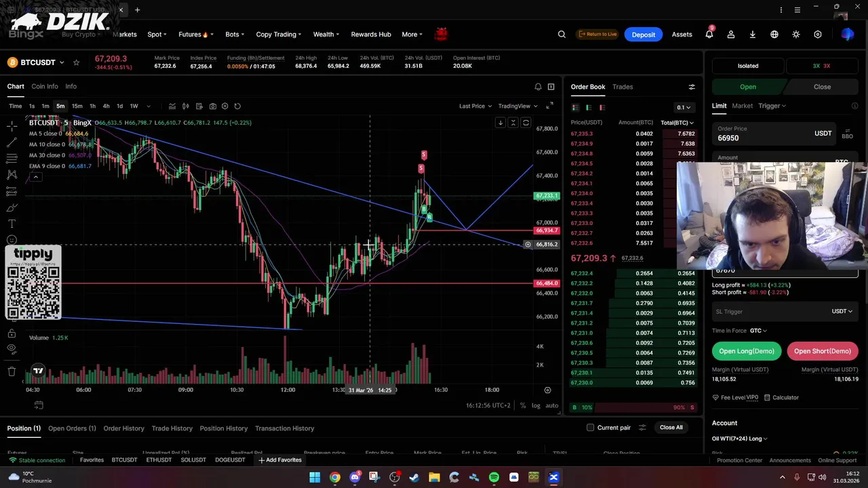This screenshot has width=868, height=488.
Task: Open the order book 0.1 precision dropdown
Action: point(684,107)
